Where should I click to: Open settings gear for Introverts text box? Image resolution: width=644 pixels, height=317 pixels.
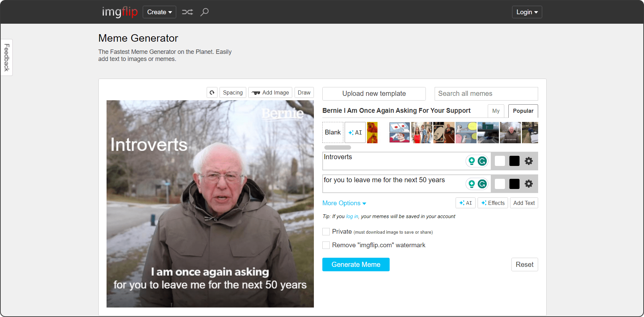(x=529, y=161)
